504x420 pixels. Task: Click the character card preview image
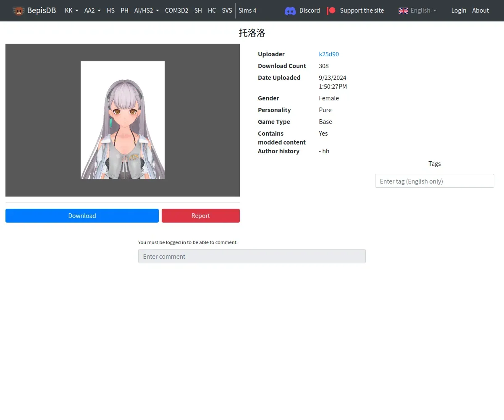(123, 120)
